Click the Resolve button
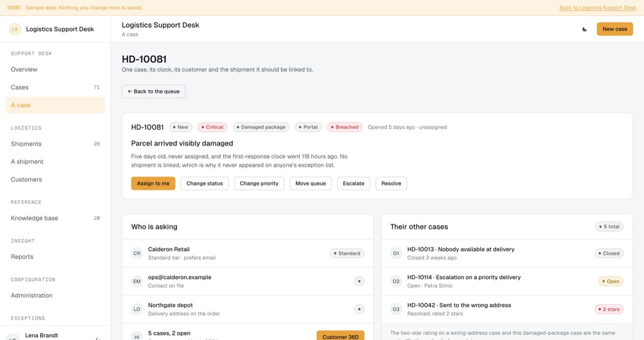Screen dimensions: 644x340 391,184
